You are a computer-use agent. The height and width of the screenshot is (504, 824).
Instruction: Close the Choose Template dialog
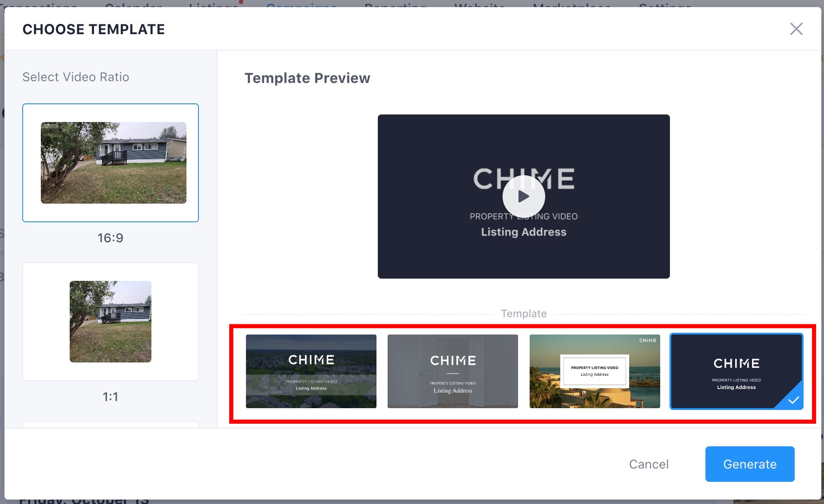coord(796,29)
